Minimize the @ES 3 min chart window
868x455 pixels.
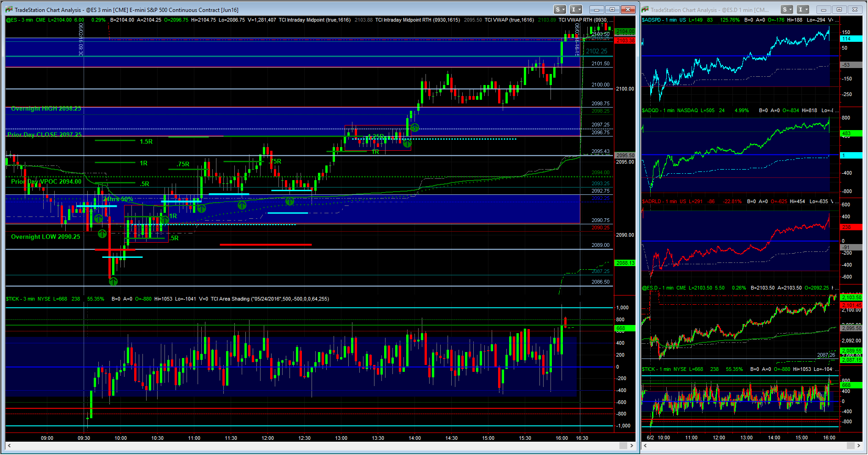point(597,10)
